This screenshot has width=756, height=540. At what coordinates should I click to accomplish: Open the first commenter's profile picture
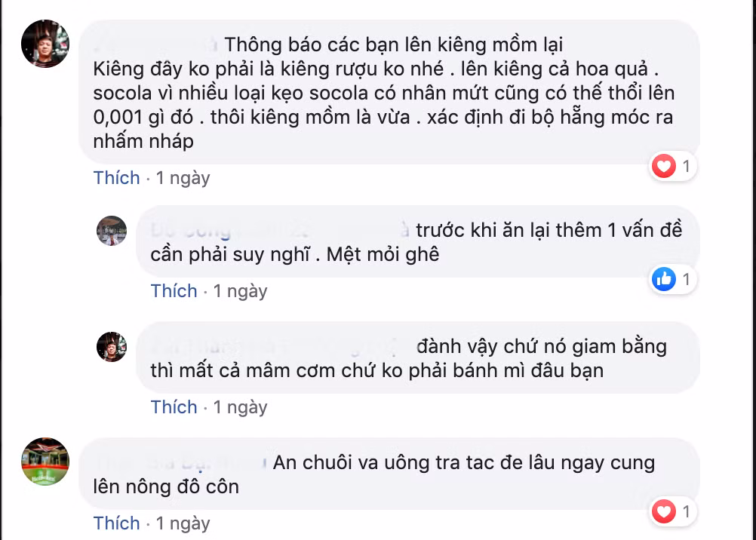coord(45,44)
